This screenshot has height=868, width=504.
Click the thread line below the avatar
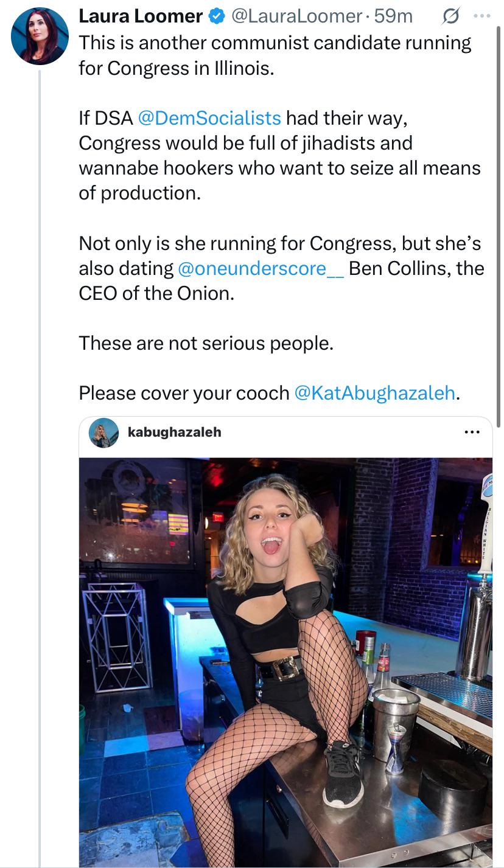(x=40, y=426)
